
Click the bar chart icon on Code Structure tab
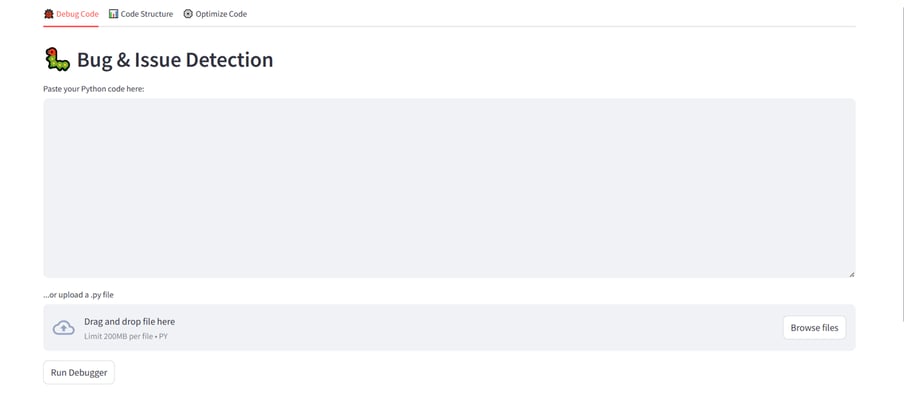[114, 14]
